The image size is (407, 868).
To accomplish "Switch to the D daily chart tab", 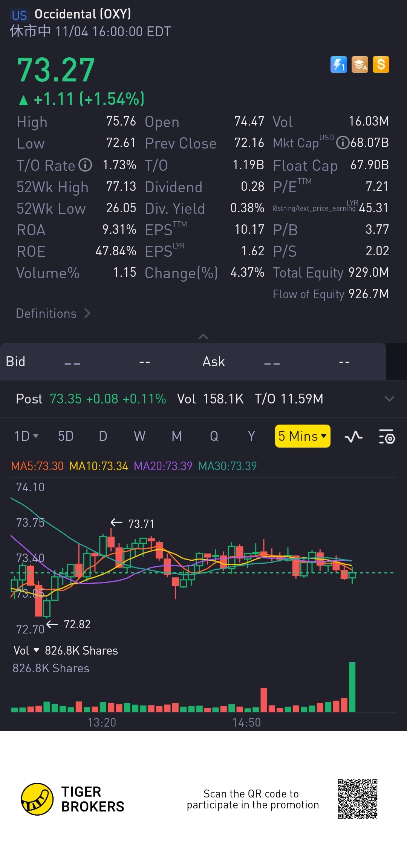I will [x=103, y=436].
